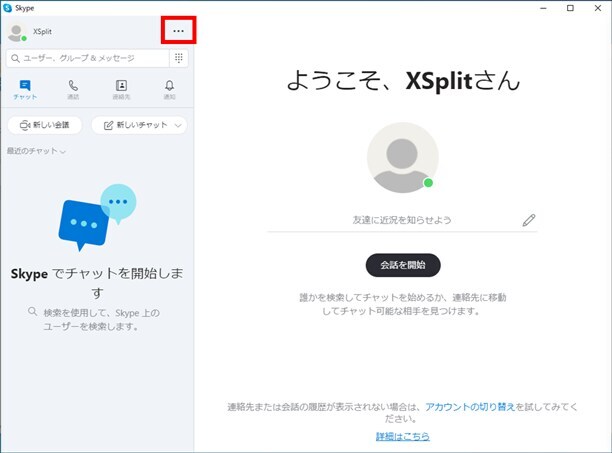Viewport: 612px width, 453px height.
Task: Click the 友達に近況を知らせよう status field
Action: coord(402,220)
